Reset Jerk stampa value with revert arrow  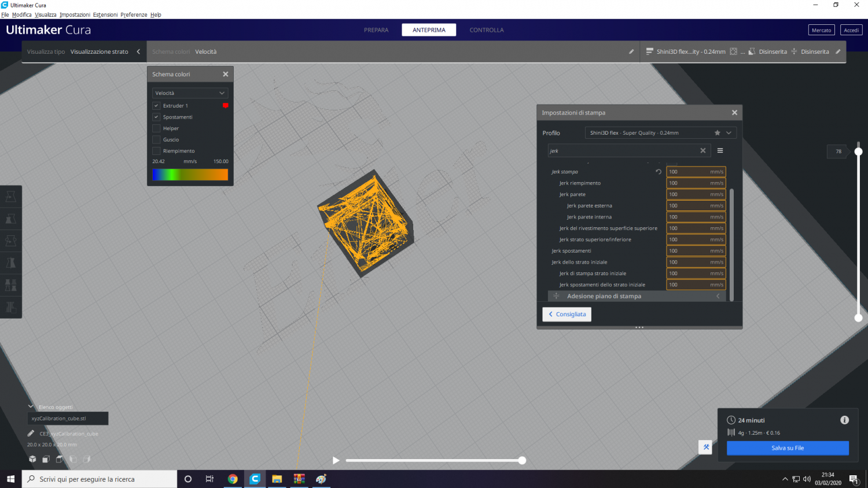pos(658,172)
